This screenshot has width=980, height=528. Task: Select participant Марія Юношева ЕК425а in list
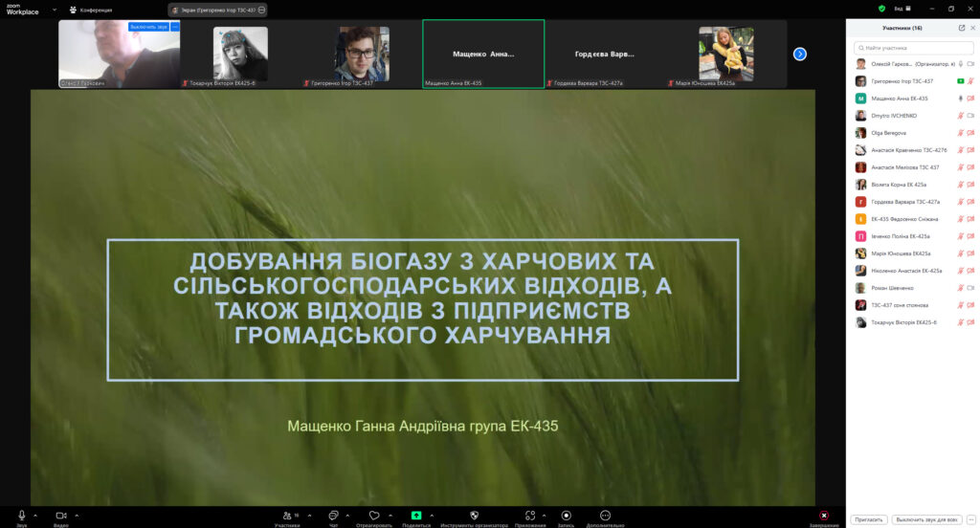click(x=913, y=253)
